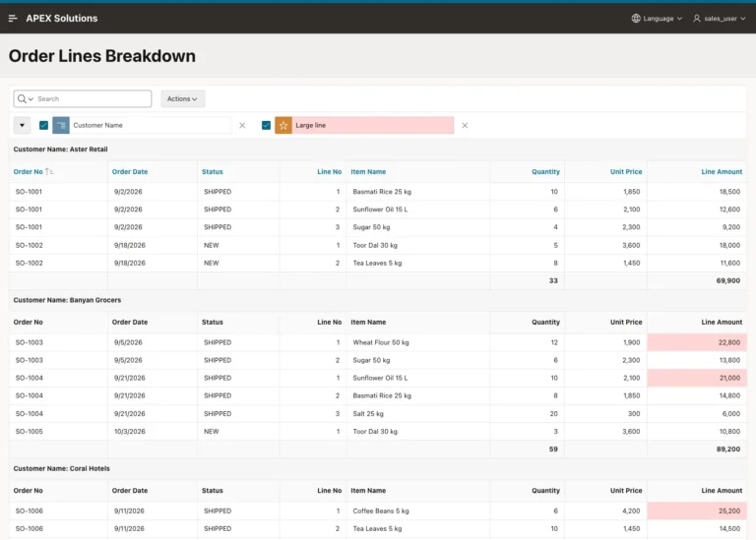
Task: Click the magnifier search icon
Action: [x=22, y=98]
